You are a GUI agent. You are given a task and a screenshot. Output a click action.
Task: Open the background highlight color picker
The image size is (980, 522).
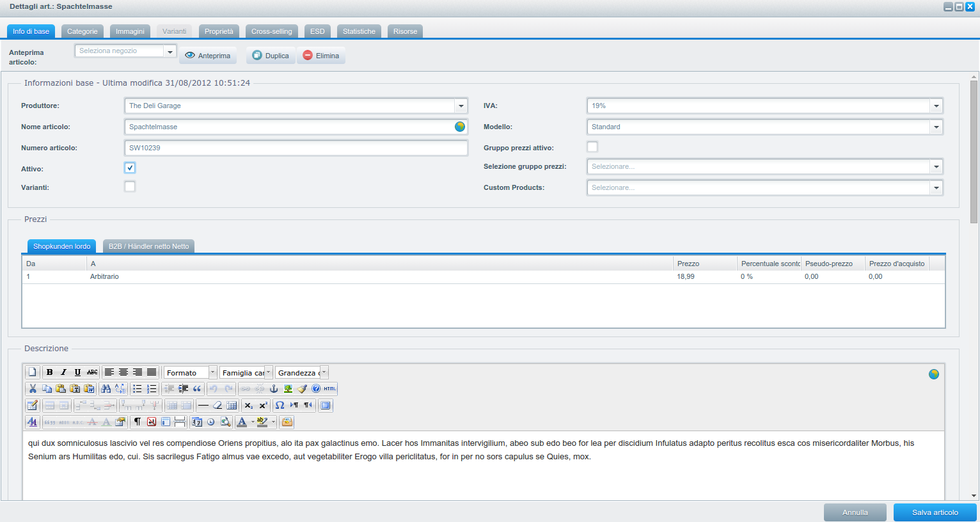pos(262,422)
